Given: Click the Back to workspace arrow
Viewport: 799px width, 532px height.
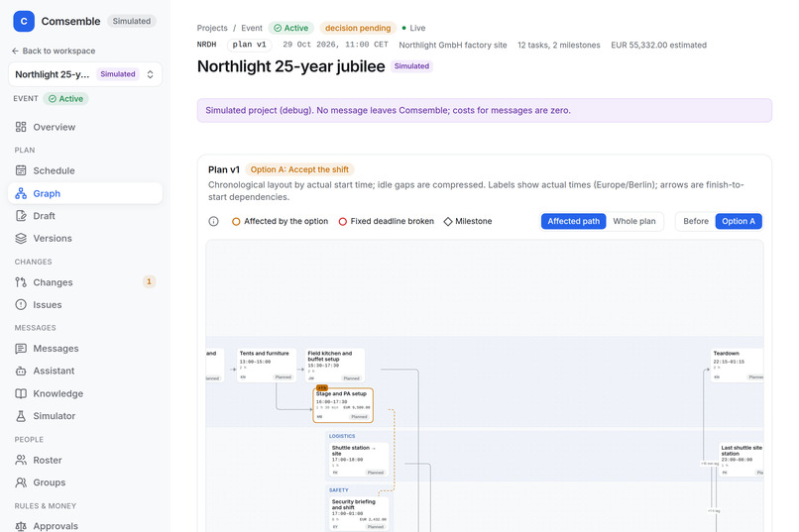Looking at the screenshot, I should click(x=15, y=51).
